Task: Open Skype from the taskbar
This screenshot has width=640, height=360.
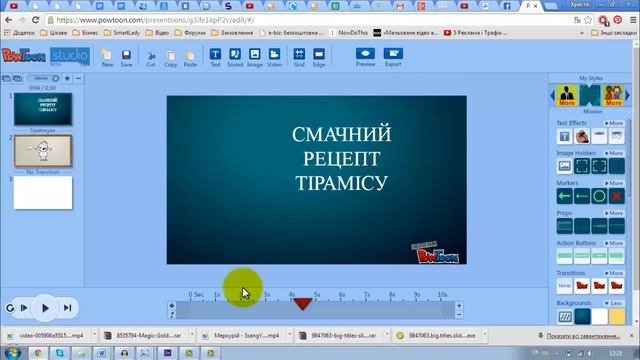Action: click(60, 353)
